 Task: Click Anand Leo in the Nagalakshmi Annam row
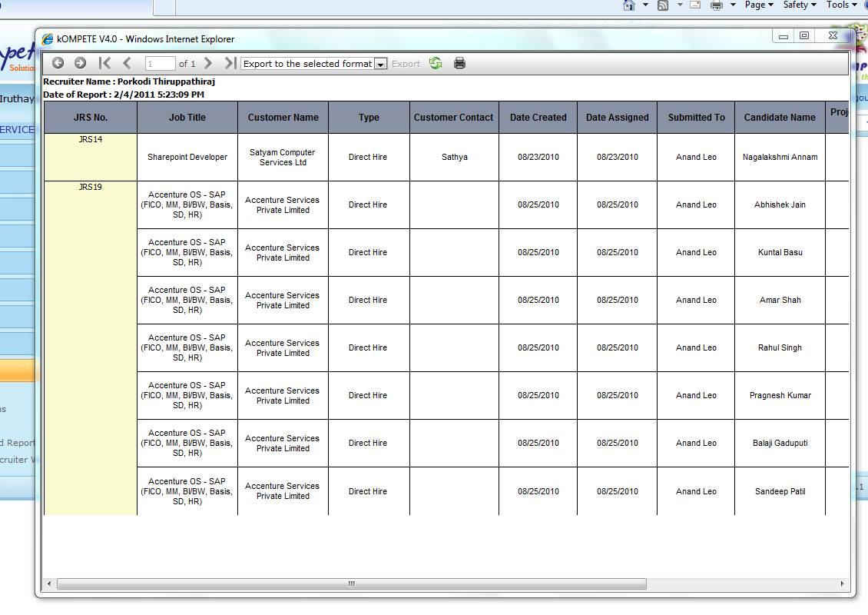(696, 158)
